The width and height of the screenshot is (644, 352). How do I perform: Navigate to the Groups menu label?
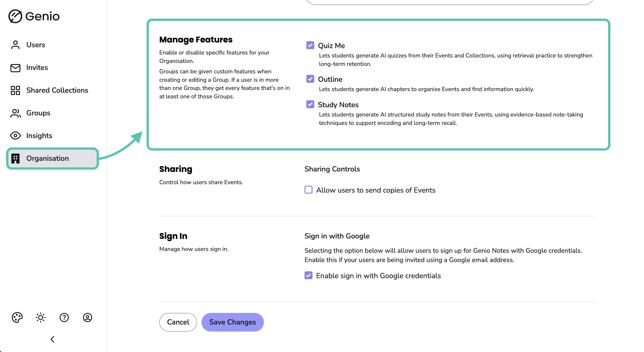point(38,113)
